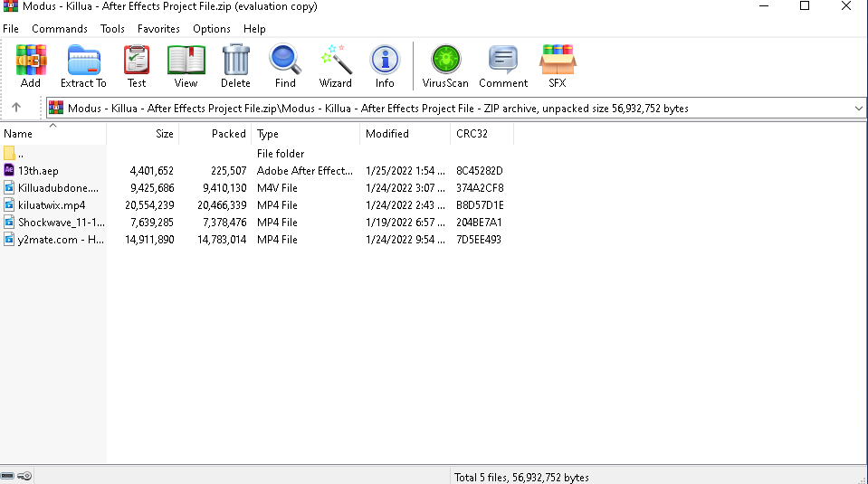Click the Adobe After Effect... type cell
Viewport: 868px width, 484px height.
pos(305,171)
